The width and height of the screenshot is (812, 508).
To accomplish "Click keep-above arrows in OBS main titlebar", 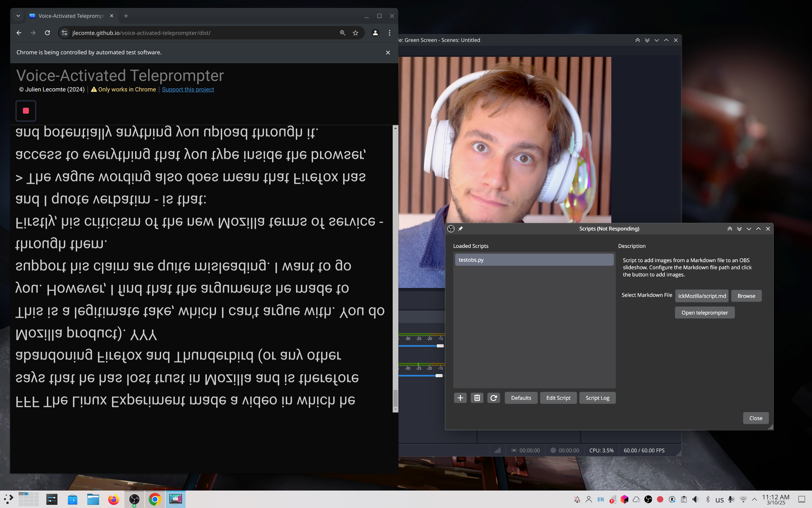I will coord(637,40).
